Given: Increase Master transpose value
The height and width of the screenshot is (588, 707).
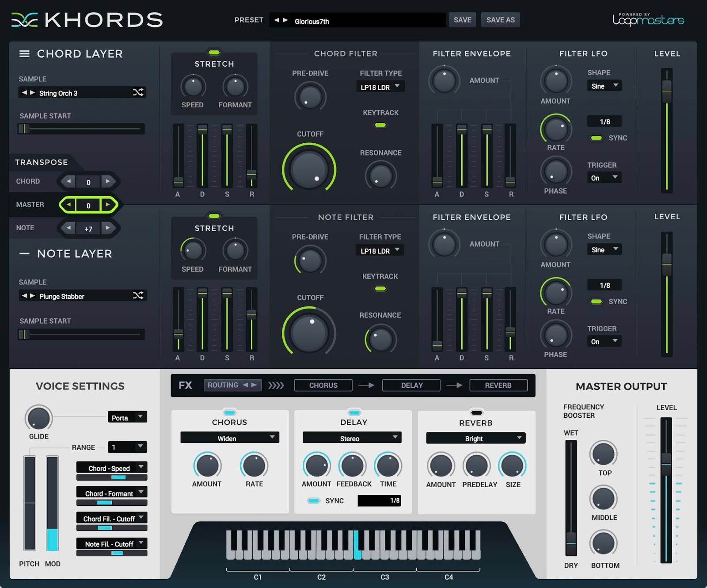Looking at the screenshot, I should [107, 205].
